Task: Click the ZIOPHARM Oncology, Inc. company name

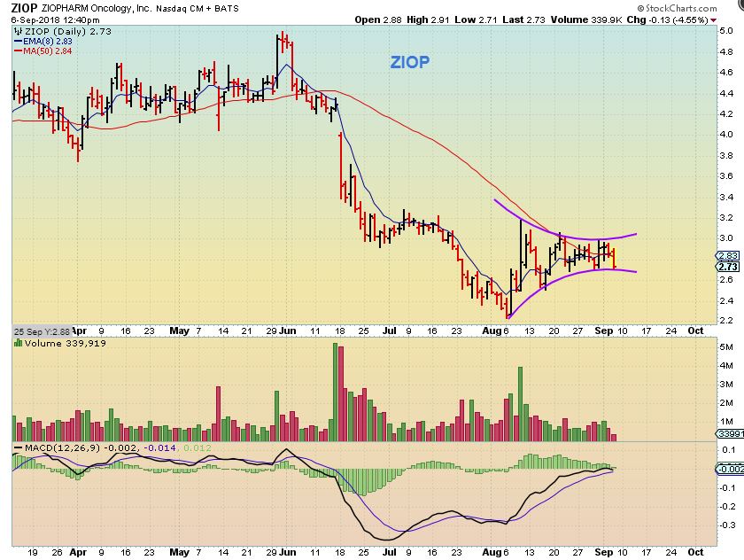Action: pos(97,8)
